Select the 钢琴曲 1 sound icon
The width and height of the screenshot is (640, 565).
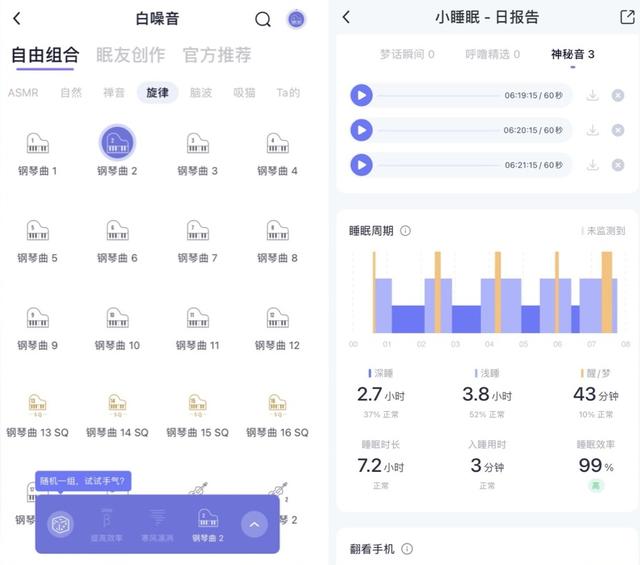coord(38,145)
